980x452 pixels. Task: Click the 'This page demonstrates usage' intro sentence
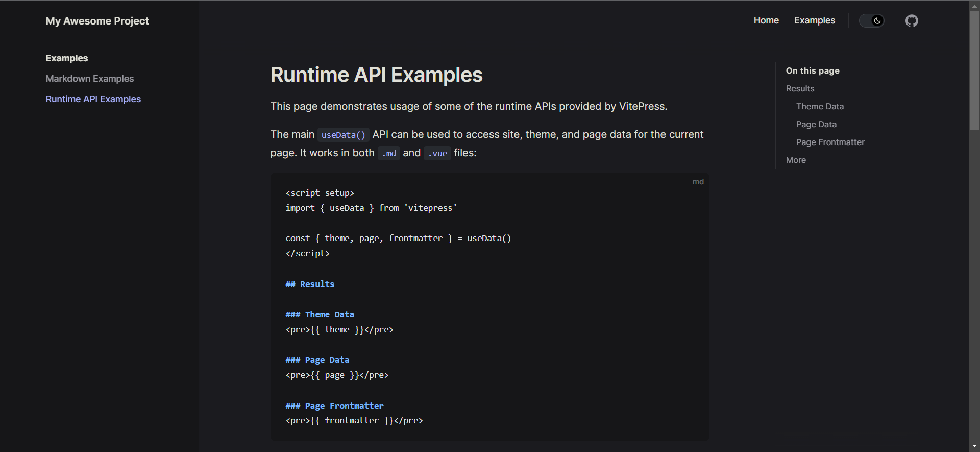coord(469,106)
